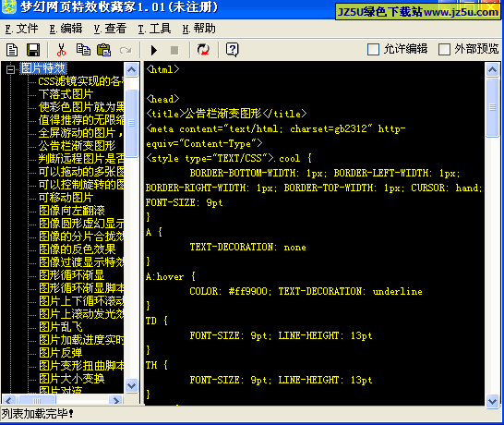Click the New document toolbar icon

(12, 50)
